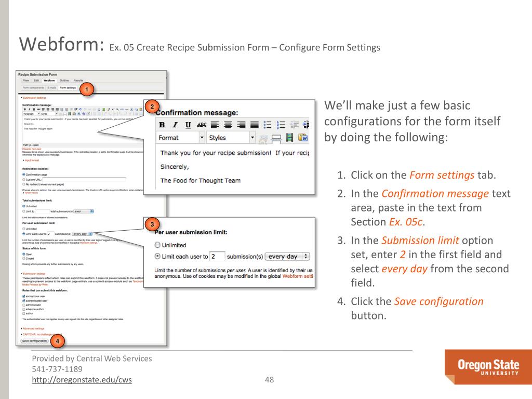Click align center in the enlarged toolbar
This screenshot has width=532, height=399.
[228, 125]
